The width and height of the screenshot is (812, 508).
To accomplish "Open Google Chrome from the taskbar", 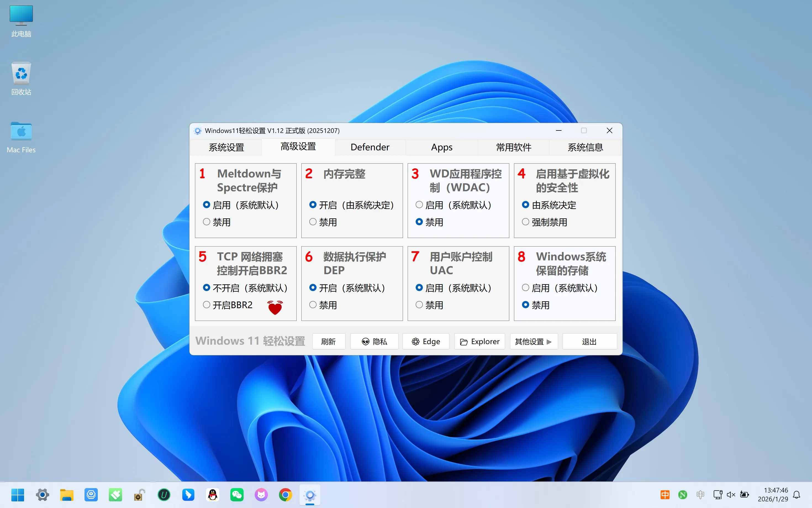I will (285, 494).
